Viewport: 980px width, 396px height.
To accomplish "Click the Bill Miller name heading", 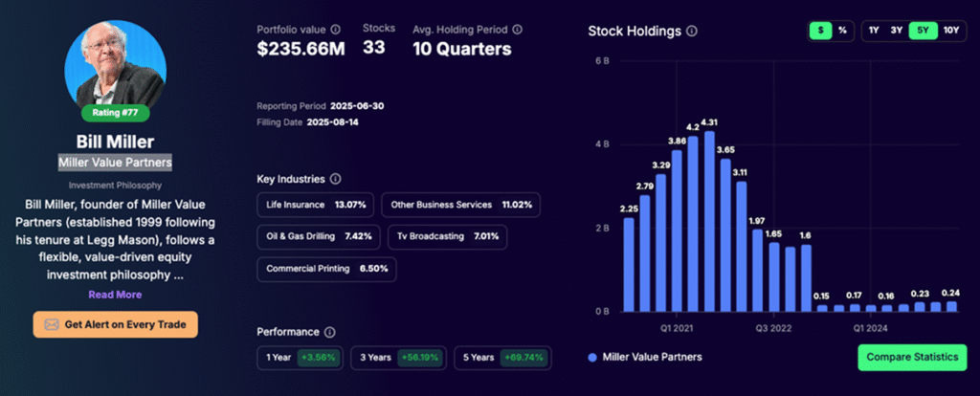I will 115,142.
